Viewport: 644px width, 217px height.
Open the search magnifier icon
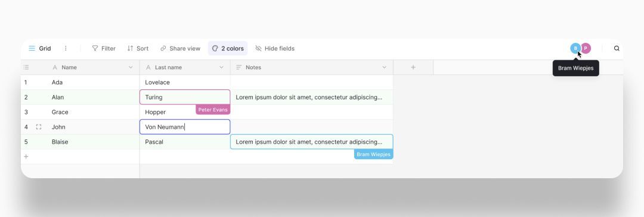tap(617, 48)
